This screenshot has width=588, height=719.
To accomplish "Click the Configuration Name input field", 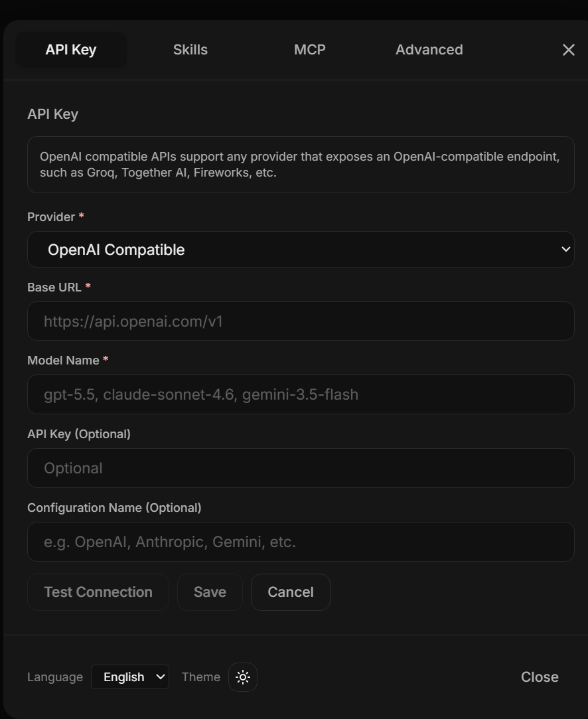I will (x=301, y=542).
